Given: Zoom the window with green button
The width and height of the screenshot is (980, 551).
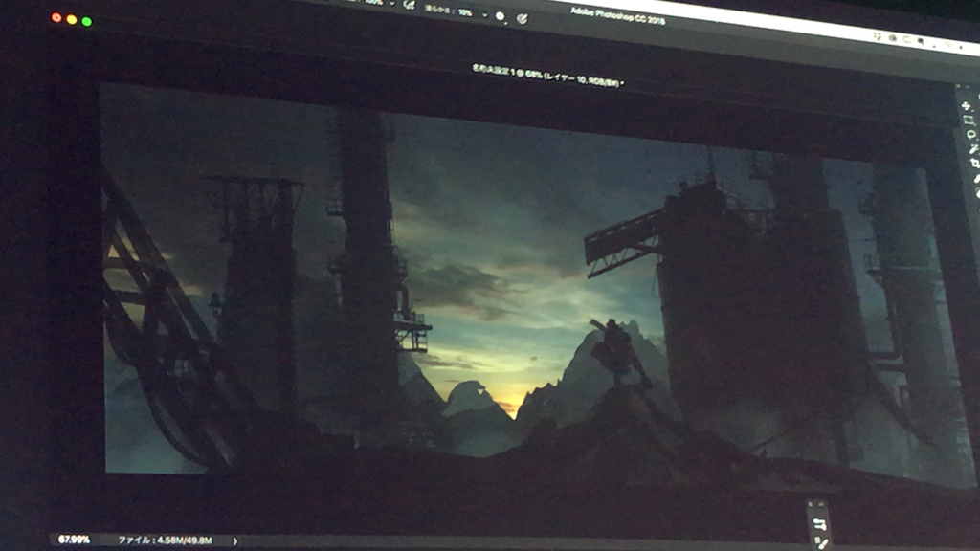Looking at the screenshot, I should [86, 21].
